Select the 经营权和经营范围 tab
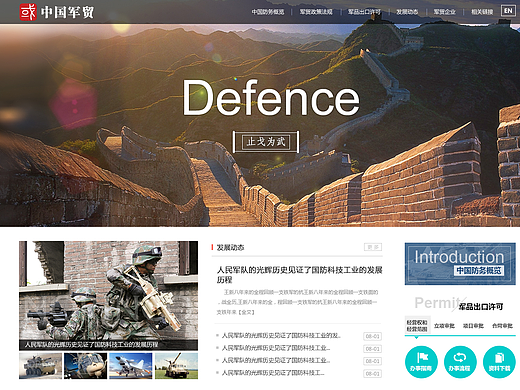520x390 pixels. (417, 326)
